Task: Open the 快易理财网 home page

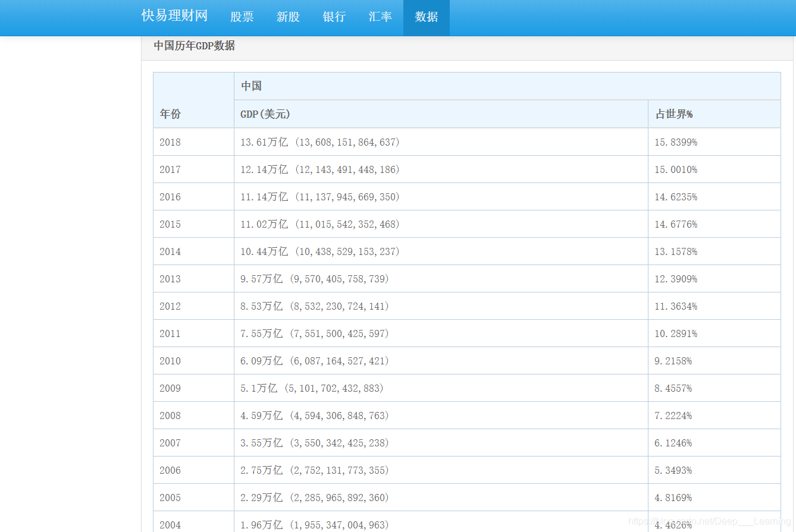Action: click(175, 15)
